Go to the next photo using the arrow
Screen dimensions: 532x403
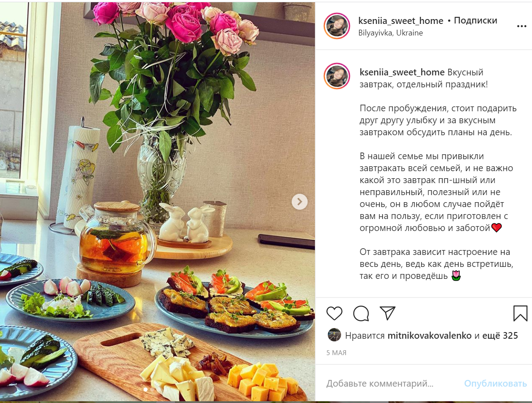pos(299,202)
